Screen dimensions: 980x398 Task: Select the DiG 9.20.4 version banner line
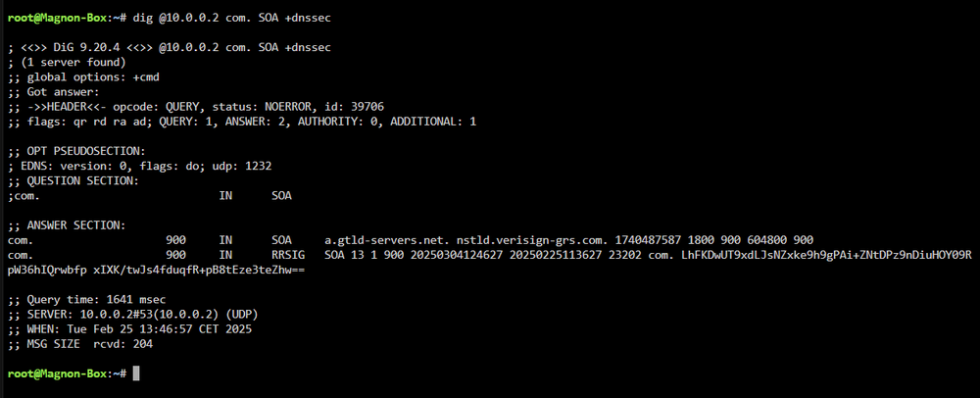pos(170,47)
